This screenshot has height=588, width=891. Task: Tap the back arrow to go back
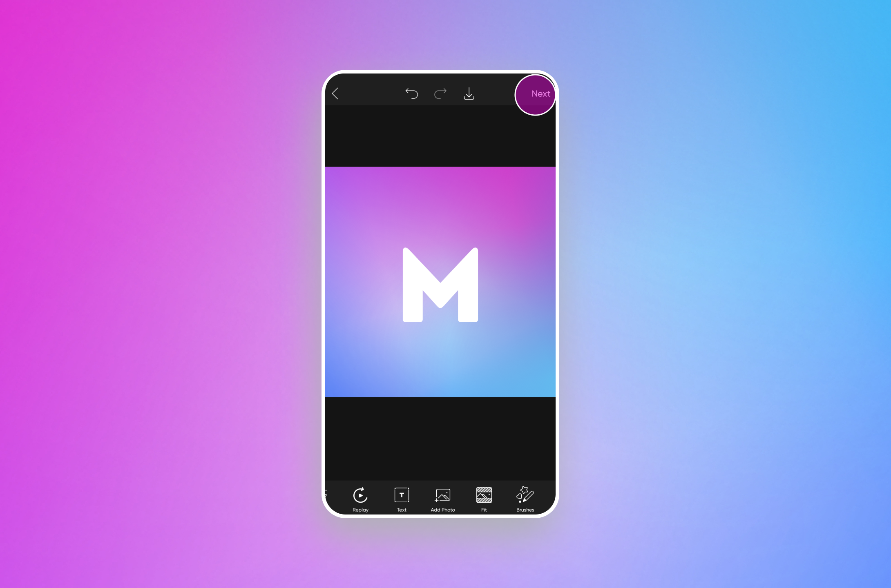click(x=335, y=93)
